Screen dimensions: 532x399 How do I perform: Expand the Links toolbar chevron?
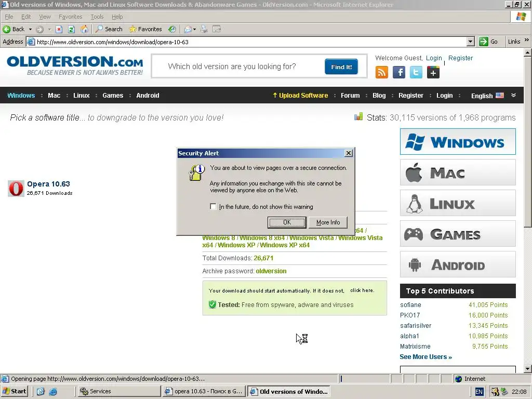pyautogui.click(x=527, y=40)
